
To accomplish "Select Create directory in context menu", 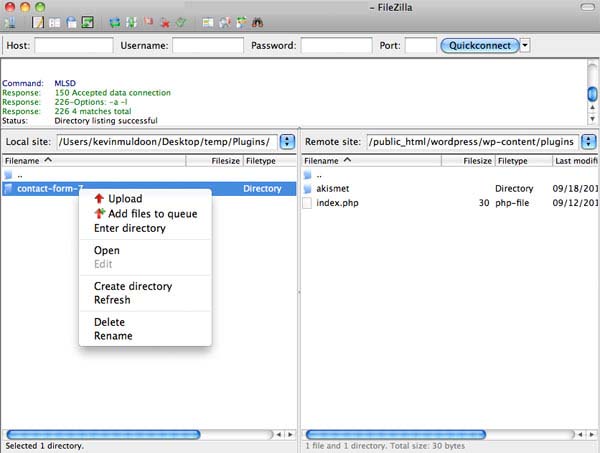I will (x=145, y=286).
